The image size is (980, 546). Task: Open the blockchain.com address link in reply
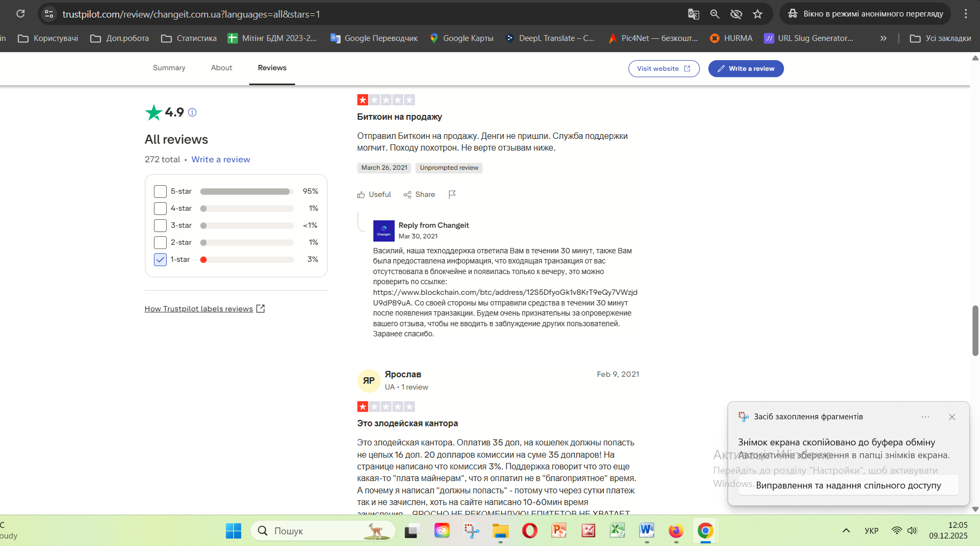[505, 297]
